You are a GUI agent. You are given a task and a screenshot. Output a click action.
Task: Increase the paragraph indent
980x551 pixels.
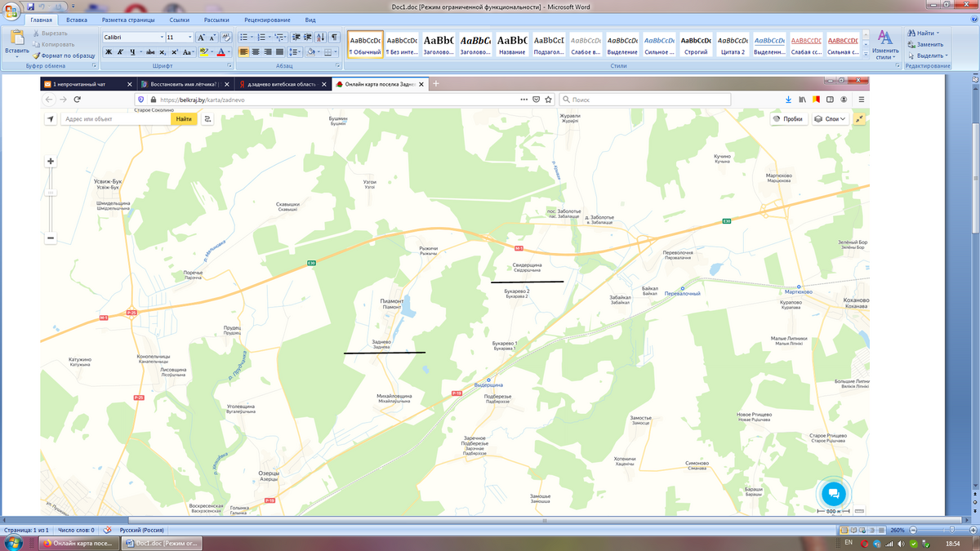(307, 37)
